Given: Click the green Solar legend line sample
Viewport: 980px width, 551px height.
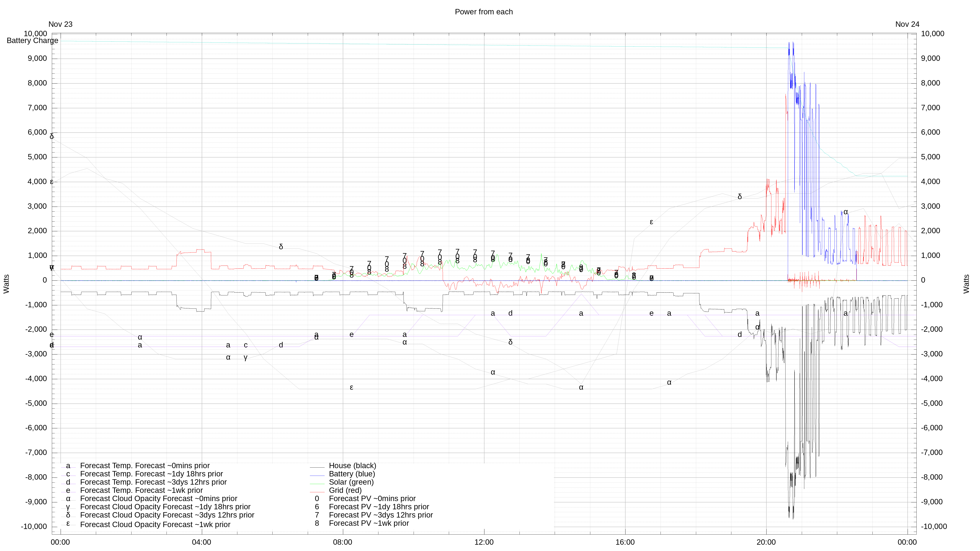Looking at the screenshot, I should point(317,484).
